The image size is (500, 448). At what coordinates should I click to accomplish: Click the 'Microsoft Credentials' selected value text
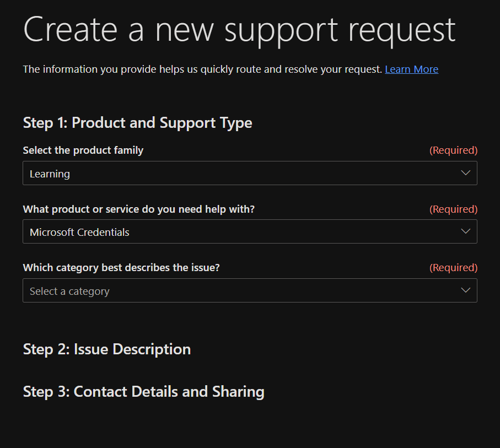click(79, 233)
